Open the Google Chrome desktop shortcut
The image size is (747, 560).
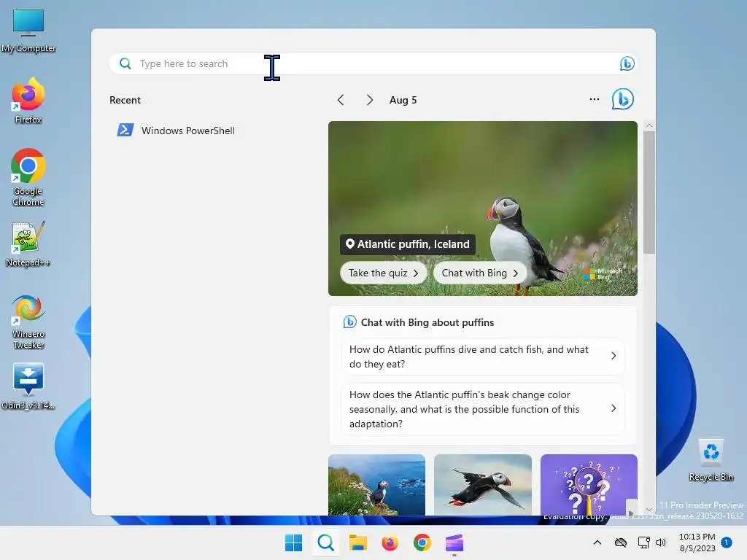tap(28, 177)
